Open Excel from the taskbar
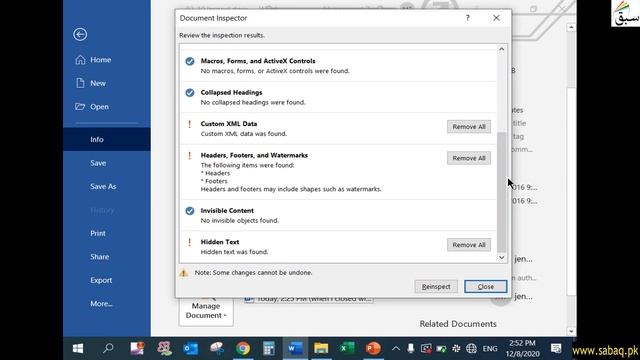This screenshot has height=360, width=640. 347,349
